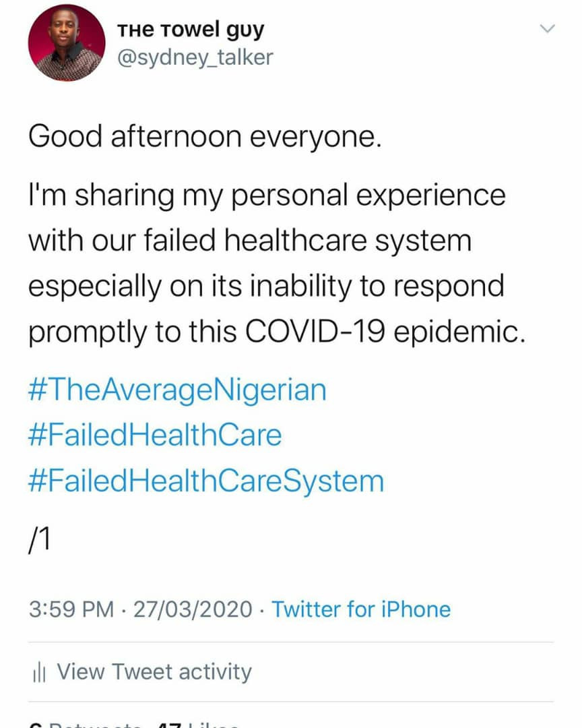
Task: Click the 3:59 PM timestamp
Action: [71, 609]
